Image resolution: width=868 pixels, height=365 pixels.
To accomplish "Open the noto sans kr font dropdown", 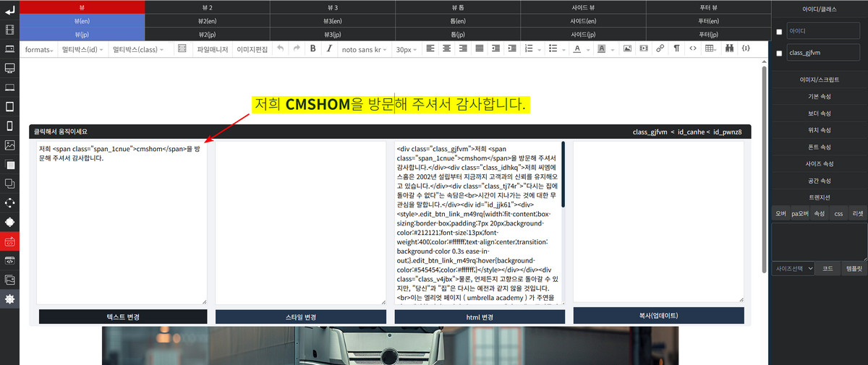I will pos(364,49).
